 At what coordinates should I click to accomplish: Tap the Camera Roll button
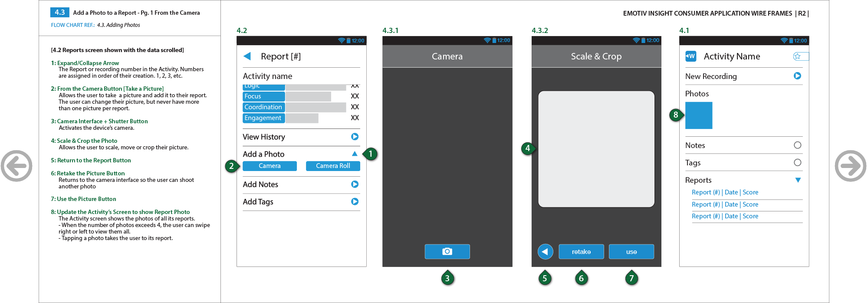click(333, 166)
